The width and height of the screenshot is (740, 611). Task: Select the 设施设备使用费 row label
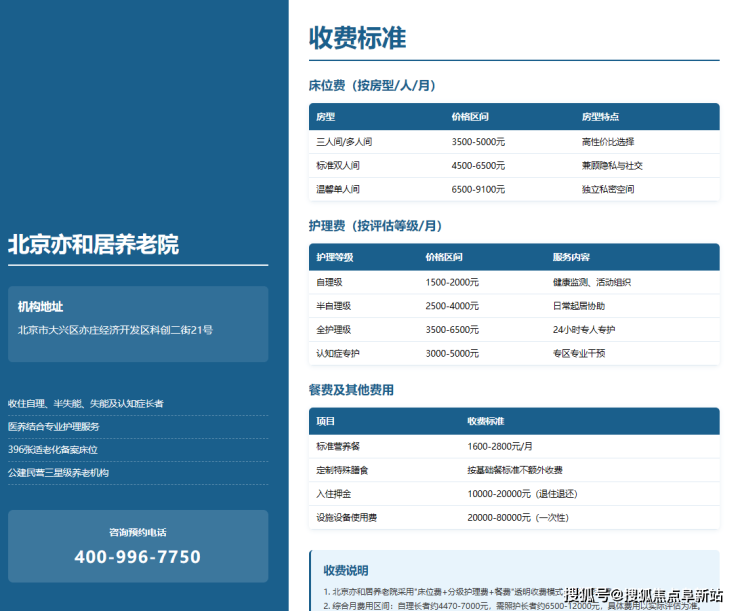tap(346, 518)
